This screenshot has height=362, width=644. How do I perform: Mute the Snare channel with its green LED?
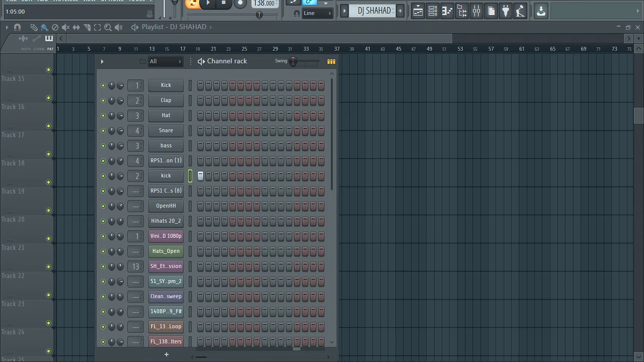pos(103,131)
